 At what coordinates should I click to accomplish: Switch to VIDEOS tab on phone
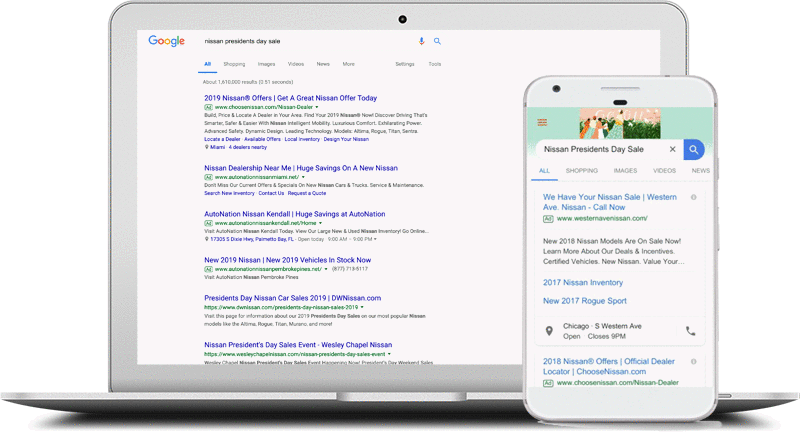pyautogui.click(x=664, y=171)
